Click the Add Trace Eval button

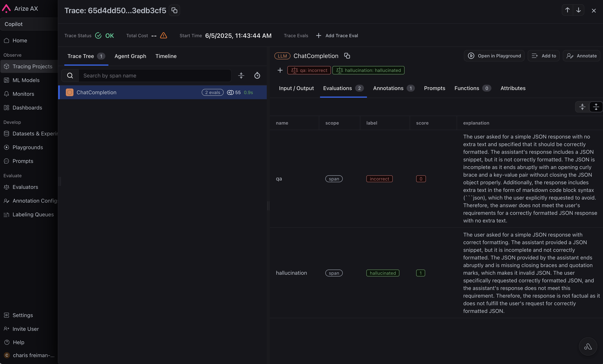[x=337, y=36]
